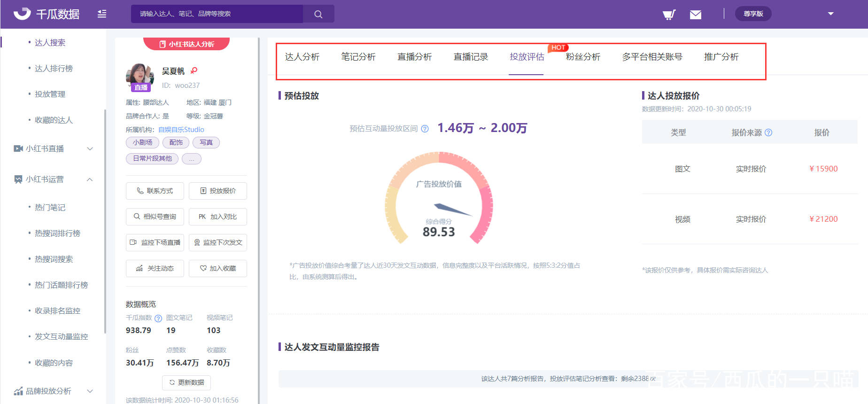Open 发文互动量监控 in the sidebar

[x=61, y=337]
